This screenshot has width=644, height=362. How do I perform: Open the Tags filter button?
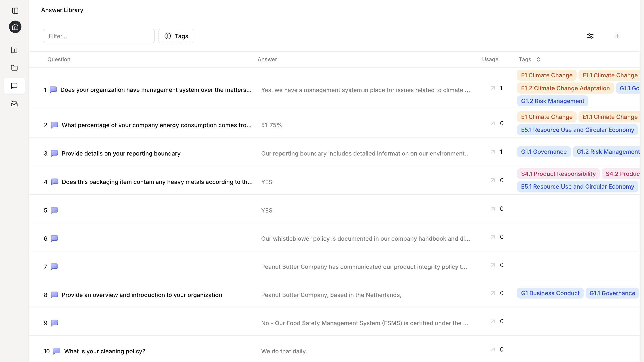click(176, 36)
